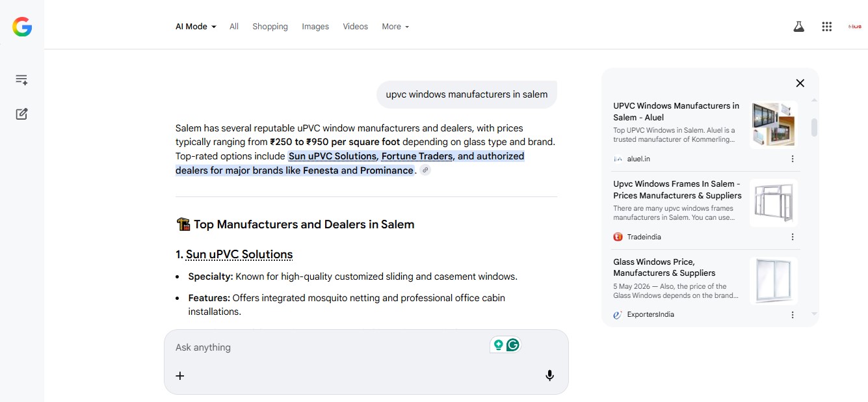This screenshot has height=402, width=868.
Task: Click the ₹250 to ₹950 per square foot text
Action: pyautogui.click(x=335, y=142)
